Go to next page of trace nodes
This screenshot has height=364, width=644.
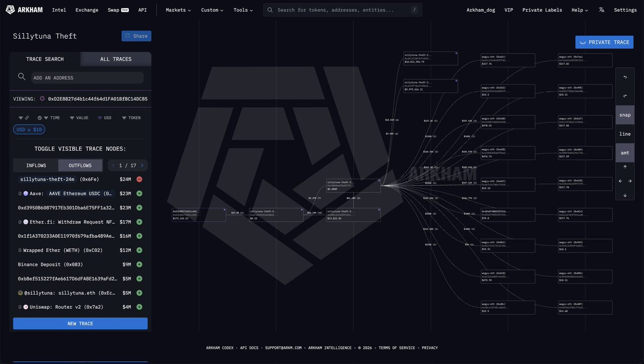(x=142, y=166)
